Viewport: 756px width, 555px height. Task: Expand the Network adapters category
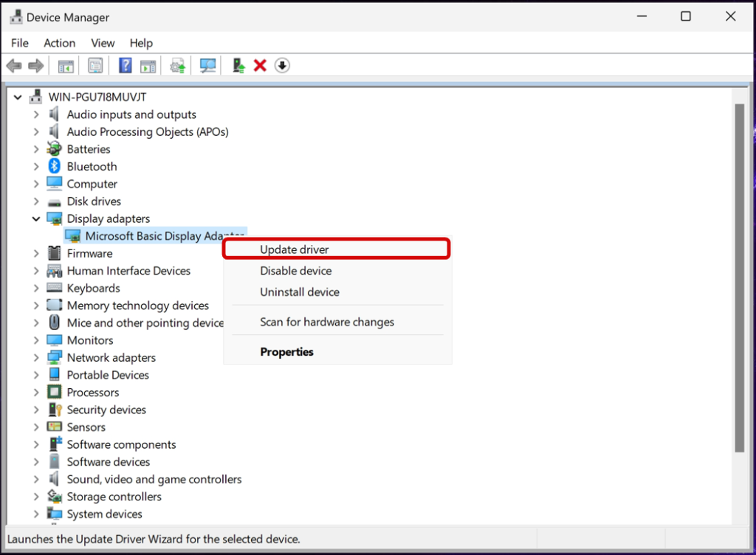[x=36, y=357]
